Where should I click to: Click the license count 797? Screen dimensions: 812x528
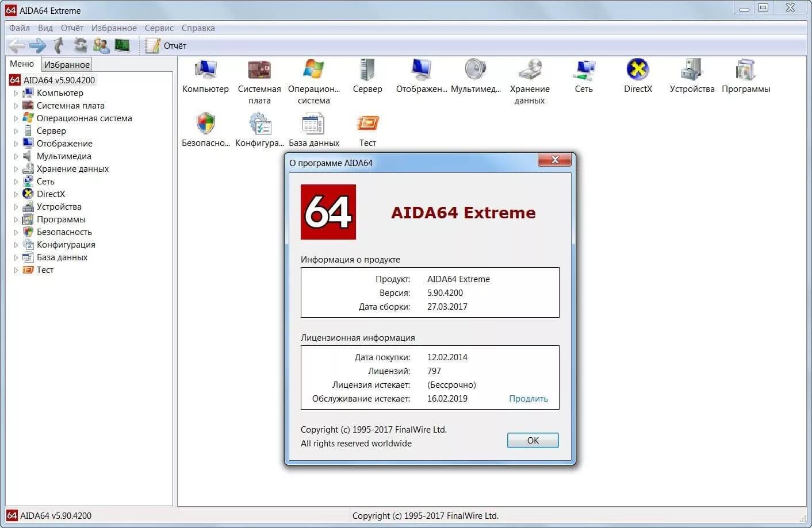(x=434, y=371)
